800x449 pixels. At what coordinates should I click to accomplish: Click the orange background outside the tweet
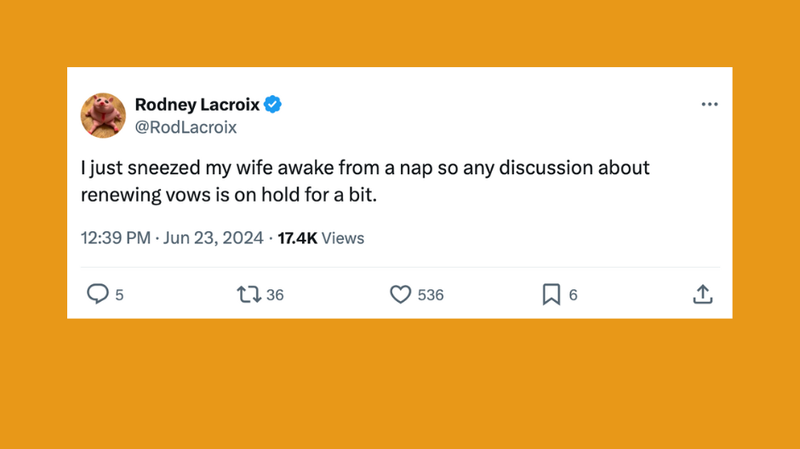[x=400, y=390]
